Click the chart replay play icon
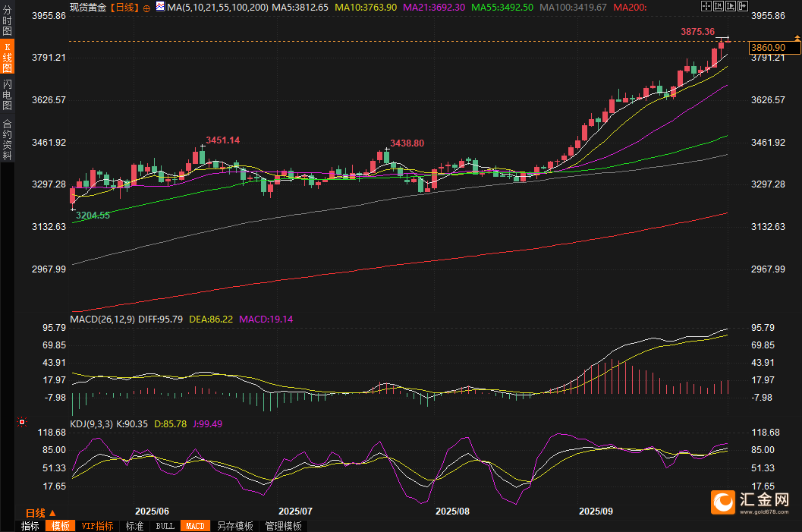802x532 pixels. click(x=730, y=6)
